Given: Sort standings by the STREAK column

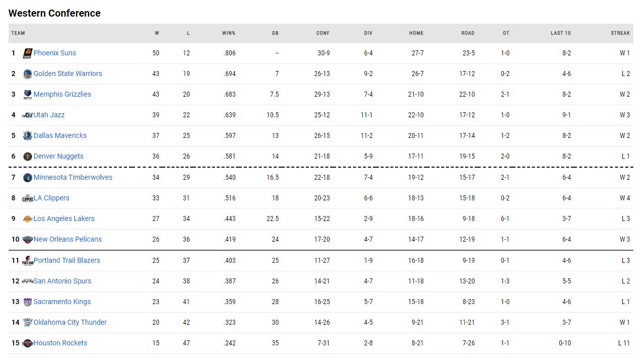Looking at the screenshot, I should point(620,33).
